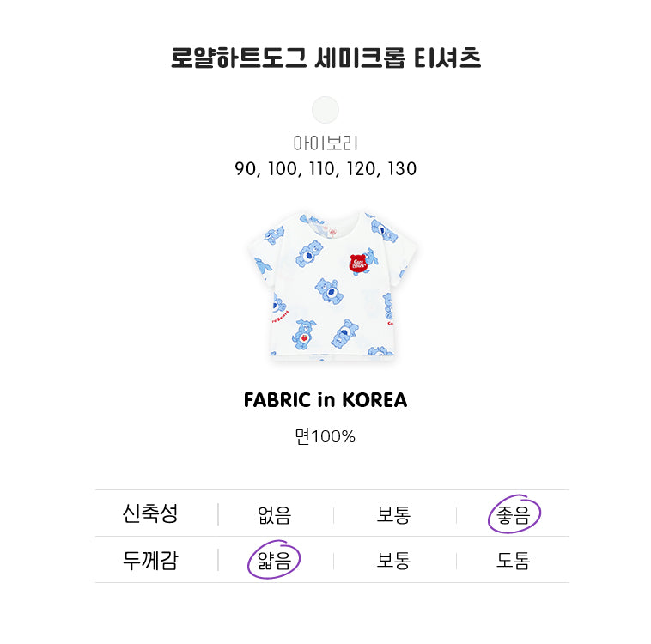
Task: Select size 100 in the size list
Action: [x=281, y=169]
